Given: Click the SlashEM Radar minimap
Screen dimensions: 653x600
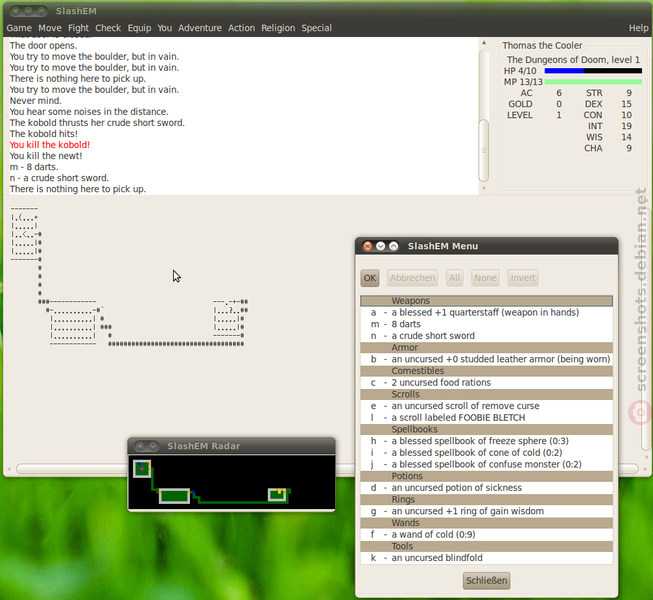Looking at the screenshot, I should pos(231,482).
